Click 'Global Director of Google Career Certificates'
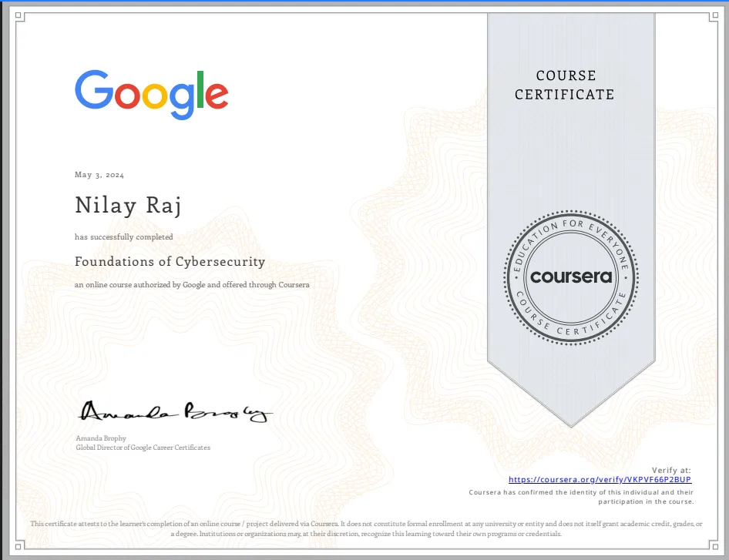 click(x=143, y=448)
